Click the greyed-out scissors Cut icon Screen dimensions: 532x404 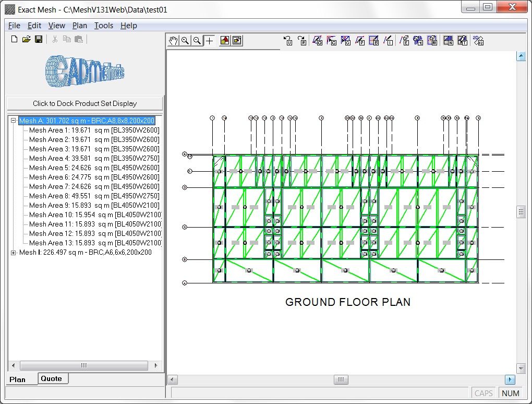55,39
